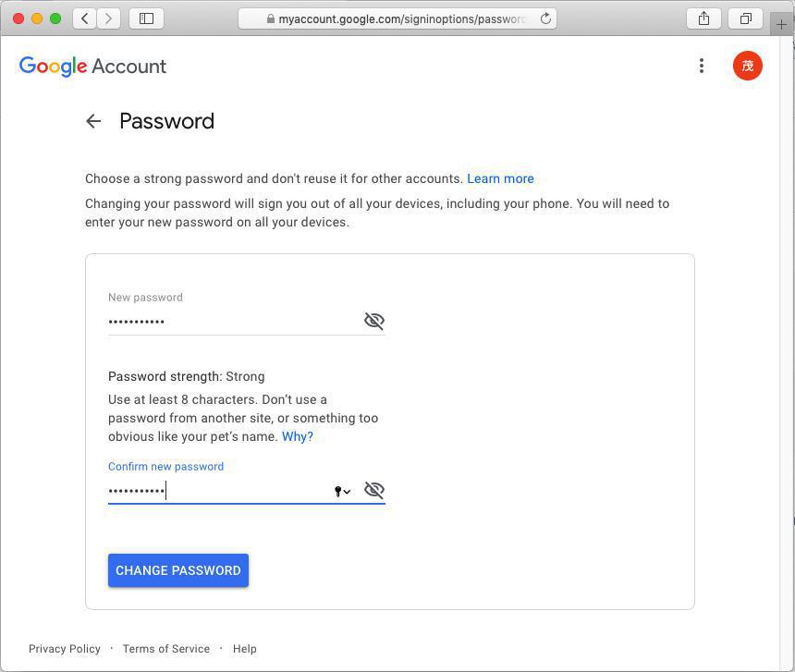Go back with Safari's back chevron
This screenshot has width=795, height=672.
85,18
